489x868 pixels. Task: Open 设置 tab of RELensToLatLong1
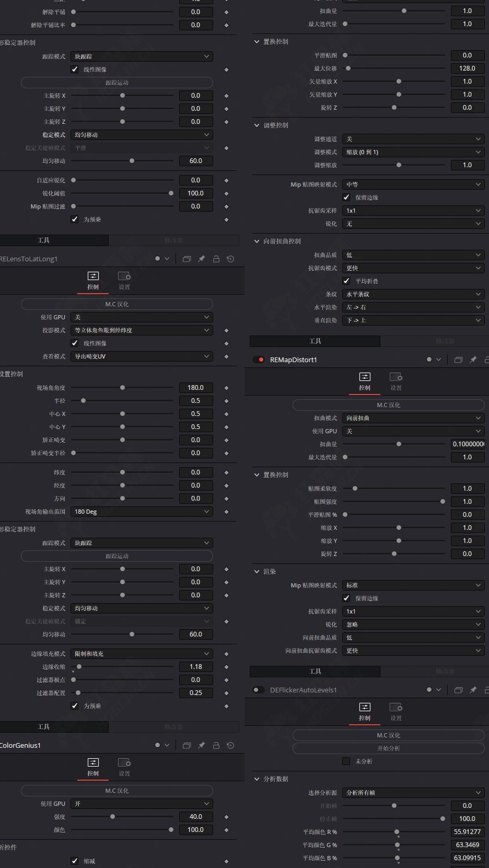coord(124,281)
